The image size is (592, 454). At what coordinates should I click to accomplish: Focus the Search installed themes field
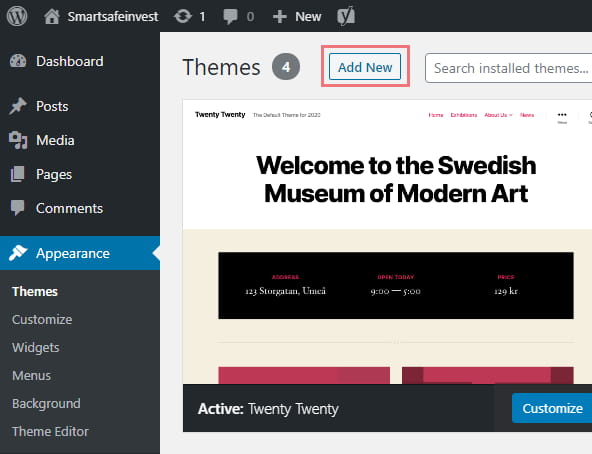pos(508,68)
